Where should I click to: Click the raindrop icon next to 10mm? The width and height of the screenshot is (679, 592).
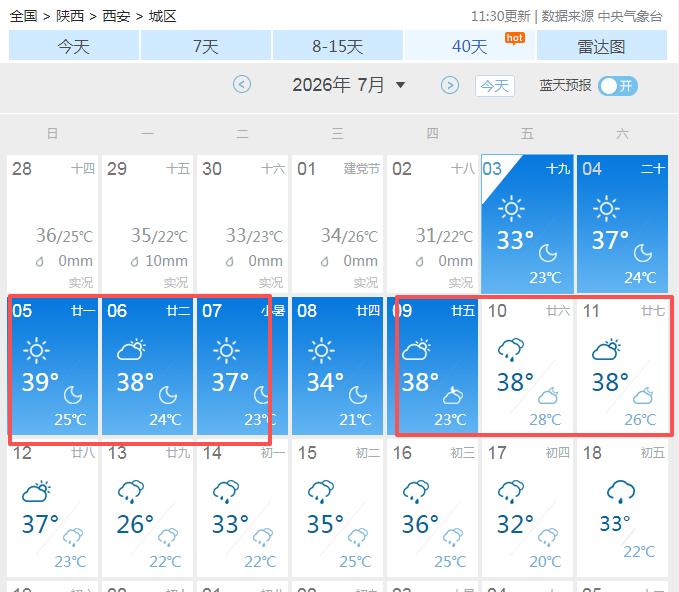click(x=135, y=262)
